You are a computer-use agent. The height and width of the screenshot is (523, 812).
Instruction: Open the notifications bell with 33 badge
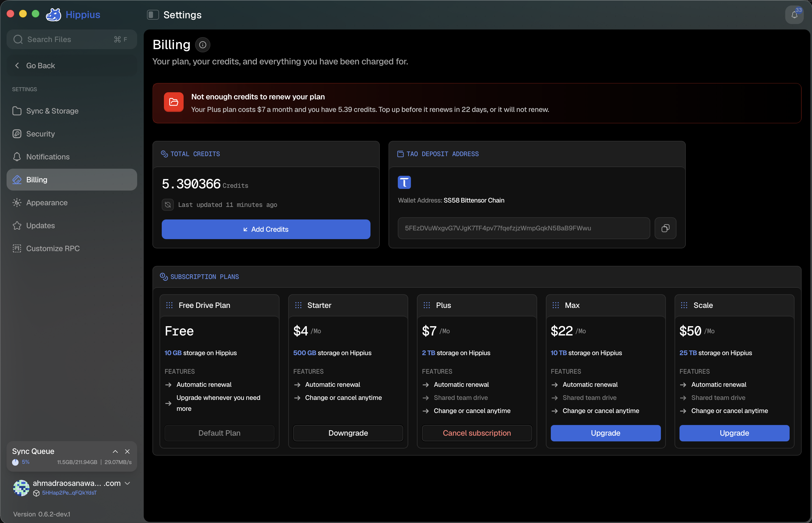794,14
